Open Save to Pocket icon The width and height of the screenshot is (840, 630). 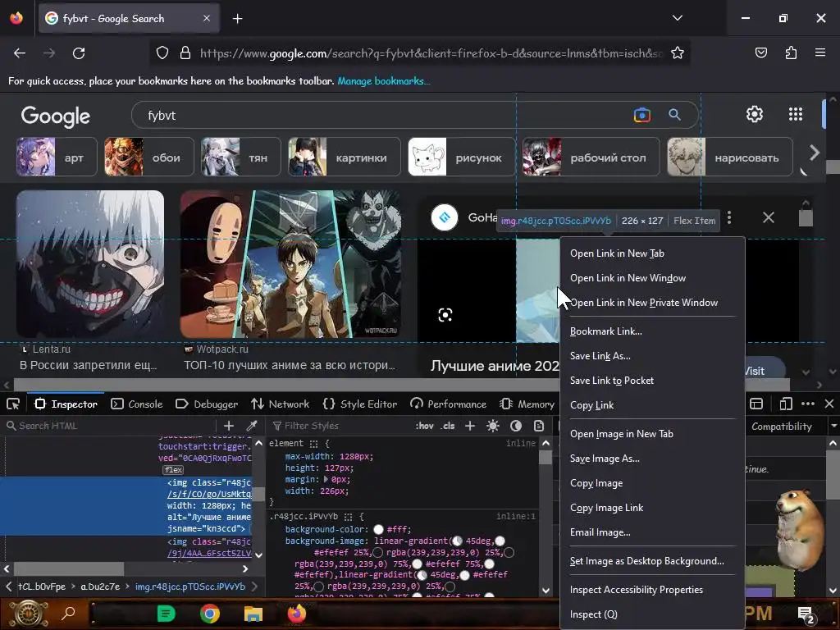click(x=760, y=53)
